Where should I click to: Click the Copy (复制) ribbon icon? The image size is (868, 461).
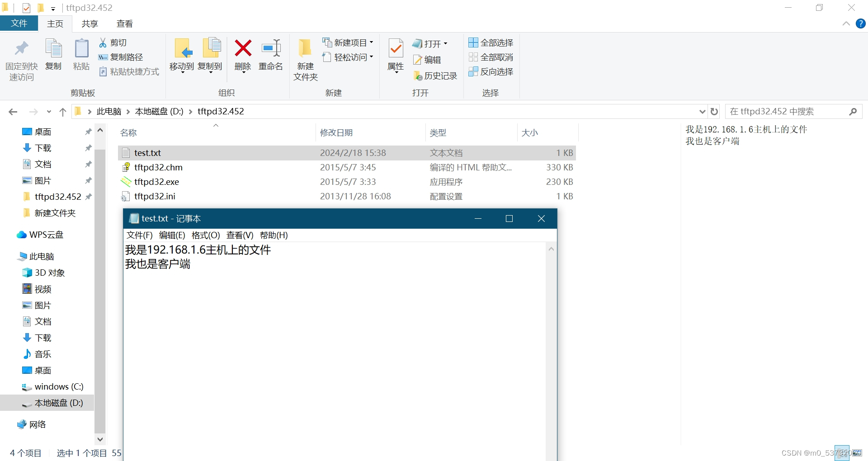(x=53, y=49)
